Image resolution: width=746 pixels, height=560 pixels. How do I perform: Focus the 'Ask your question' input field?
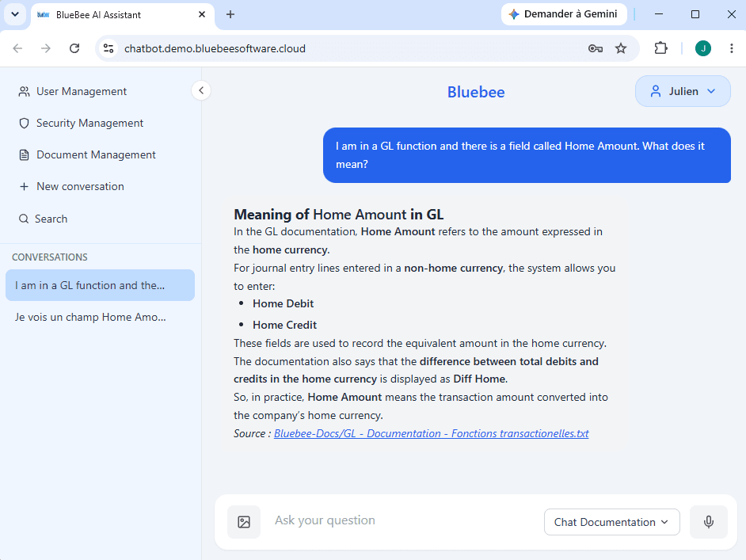(x=405, y=520)
